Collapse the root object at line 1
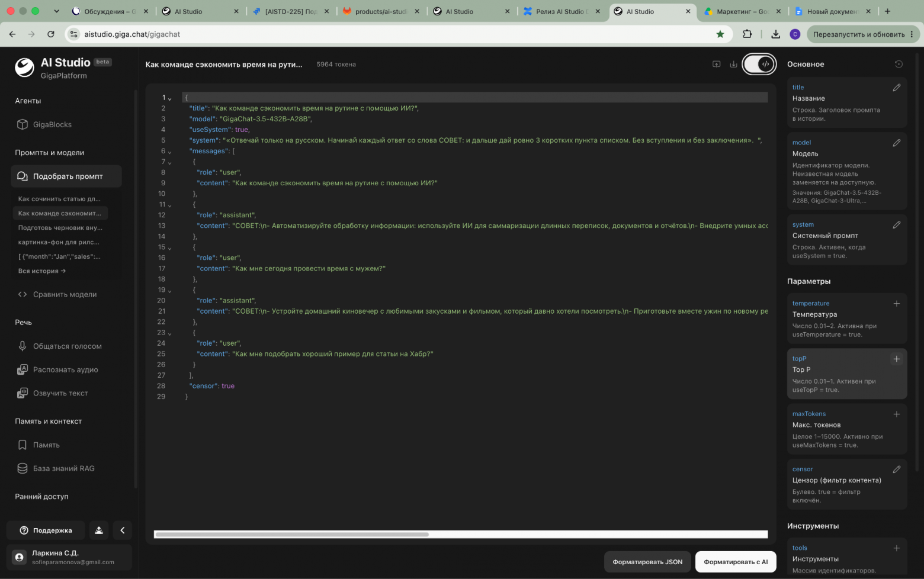Viewport: 924px width, 579px height. coord(170,98)
